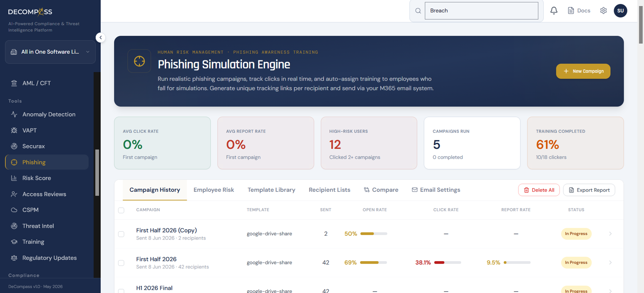The width and height of the screenshot is (644, 293).
Task: Open the Training graduation cap item
Action: (14, 242)
